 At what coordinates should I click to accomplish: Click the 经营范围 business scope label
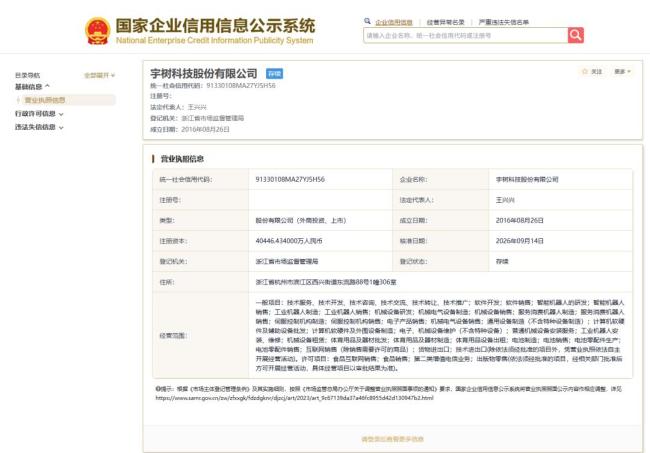click(x=173, y=335)
